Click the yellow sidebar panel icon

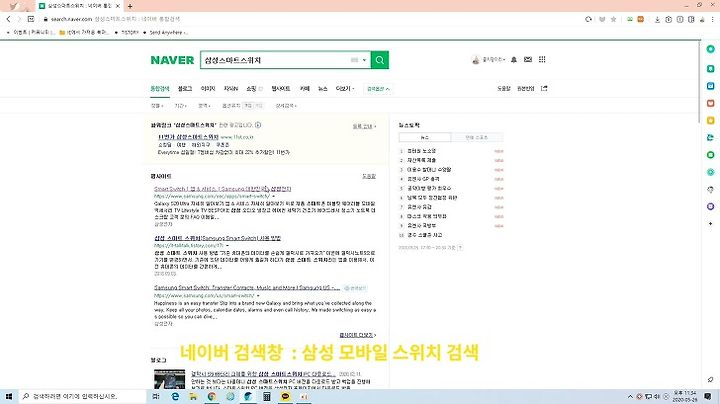coord(710,121)
